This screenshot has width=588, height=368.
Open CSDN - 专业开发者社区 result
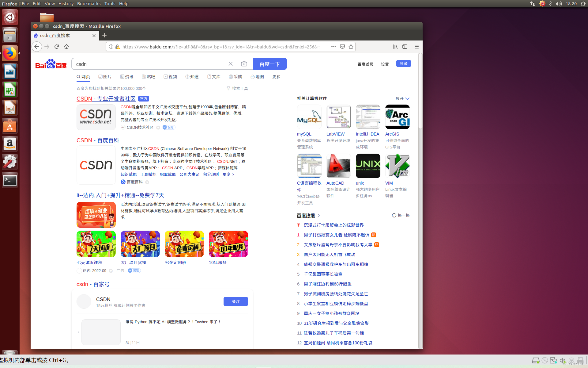[106, 99]
